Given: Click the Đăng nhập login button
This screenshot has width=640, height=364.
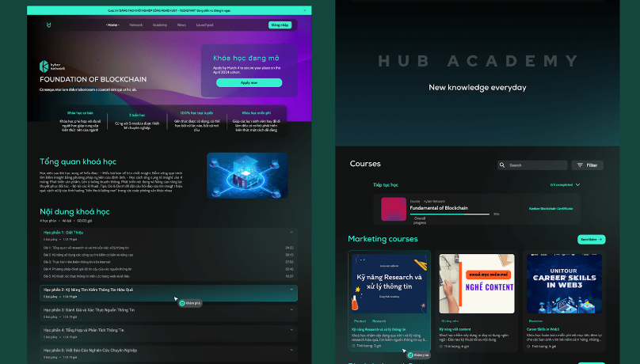Looking at the screenshot, I should coord(280,25).
